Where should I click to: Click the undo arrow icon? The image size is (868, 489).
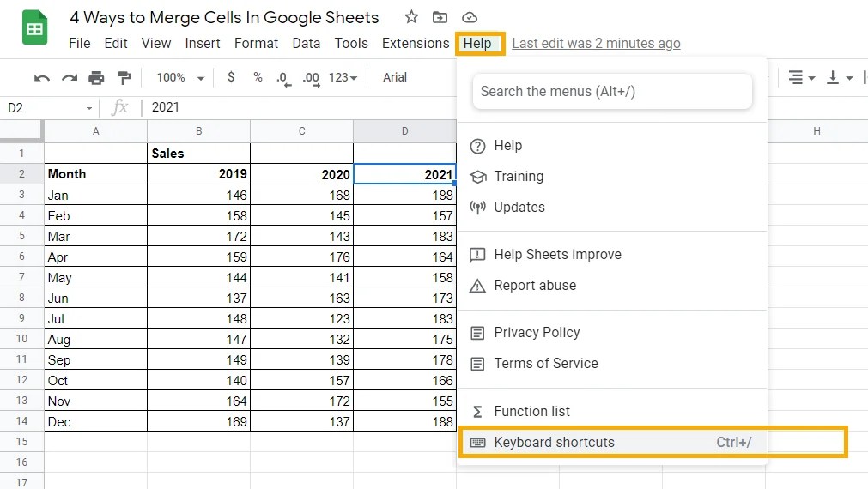point(42,78)
